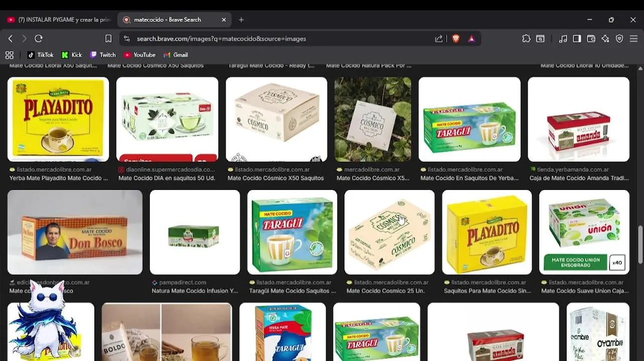Close the matecocido Brave Search tab
This screenshot has width=644, height=361.
(x=224, y=20)
